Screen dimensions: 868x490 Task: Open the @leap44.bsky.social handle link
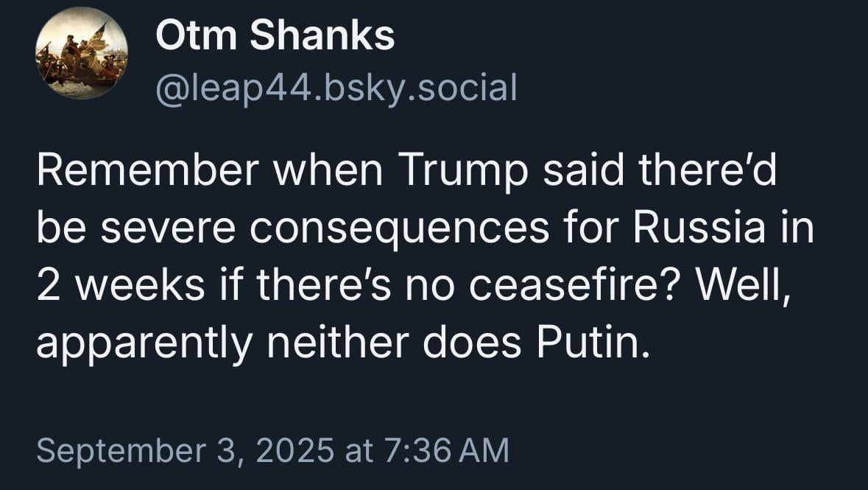tap(336, 88)
